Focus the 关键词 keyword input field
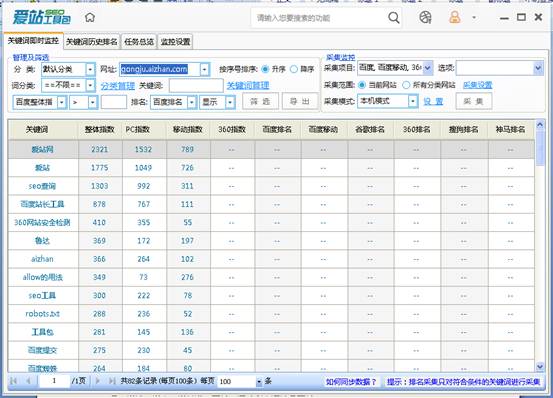The height and width of the screenshot is (398, 553). (x=196, y=85)
